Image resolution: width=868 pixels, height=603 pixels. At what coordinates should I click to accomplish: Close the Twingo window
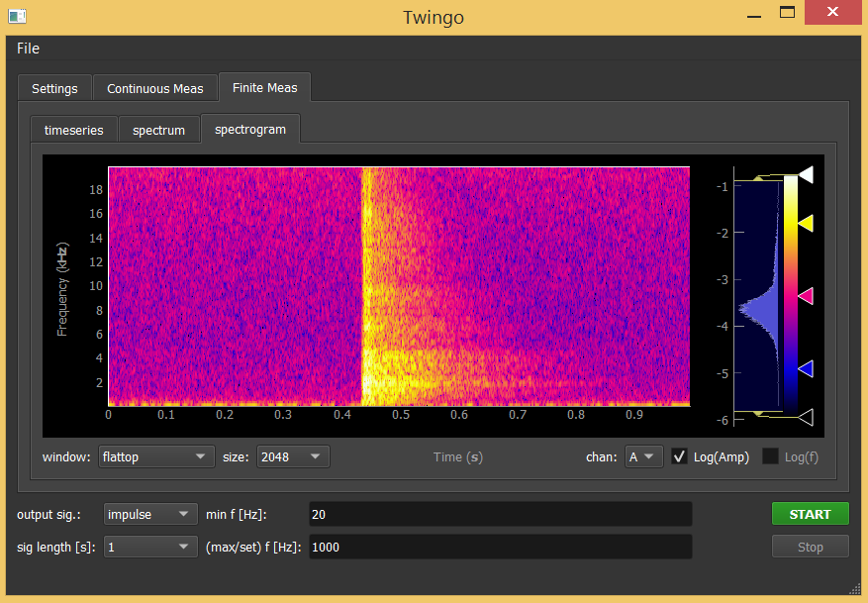click(x=832, y=12)
